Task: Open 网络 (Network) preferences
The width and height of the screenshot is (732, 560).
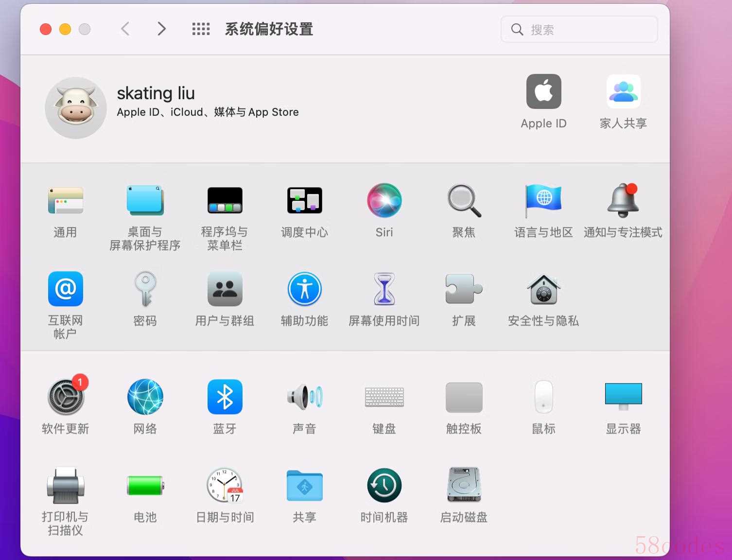Action: click(145, 397)
